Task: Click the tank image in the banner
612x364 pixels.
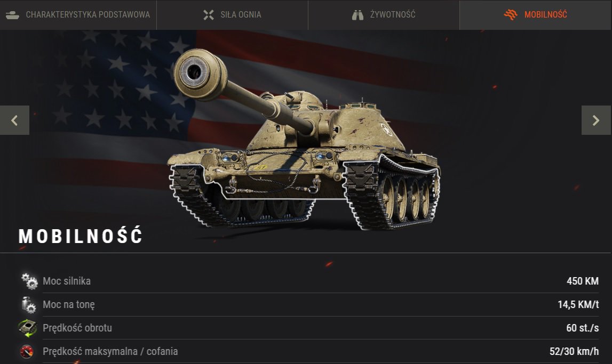Action: tap(305, 140)
